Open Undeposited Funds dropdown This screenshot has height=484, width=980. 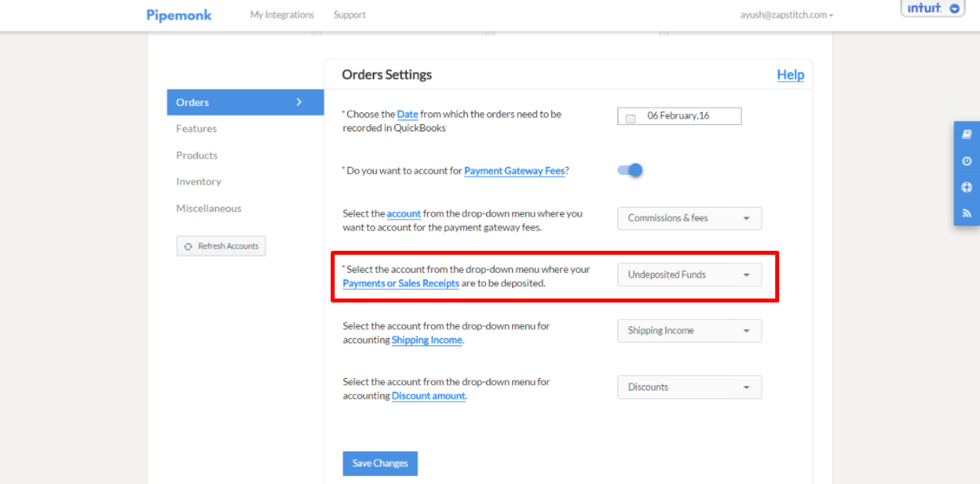(689, 275)
